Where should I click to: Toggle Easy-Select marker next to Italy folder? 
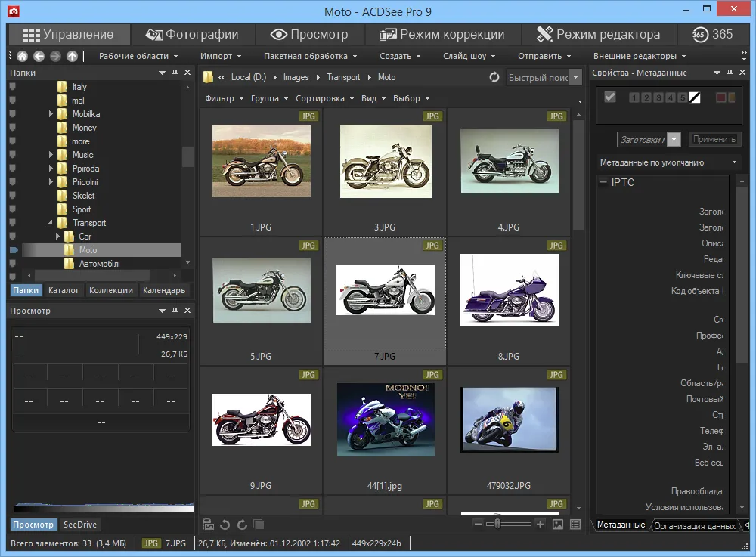pos(13,87)
